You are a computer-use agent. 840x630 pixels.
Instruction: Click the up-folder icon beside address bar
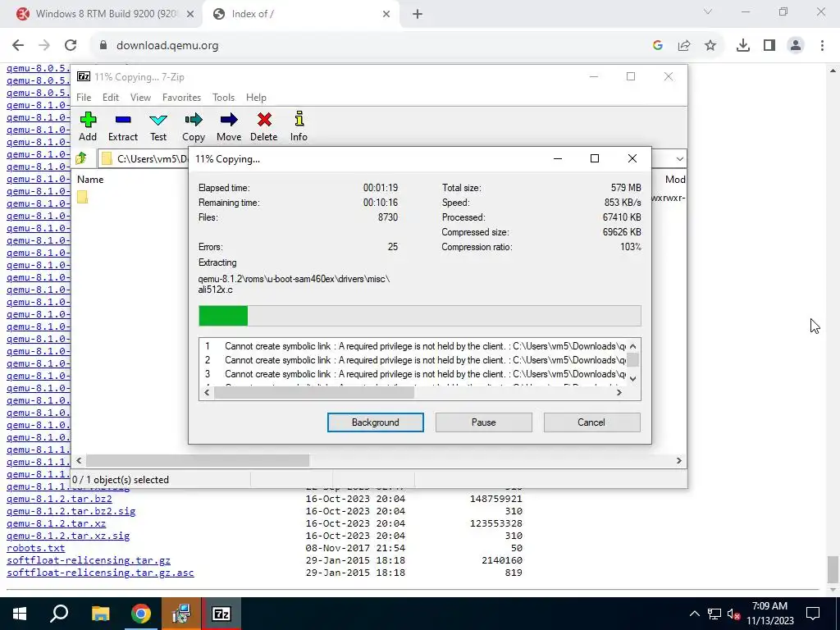[81, 158]
